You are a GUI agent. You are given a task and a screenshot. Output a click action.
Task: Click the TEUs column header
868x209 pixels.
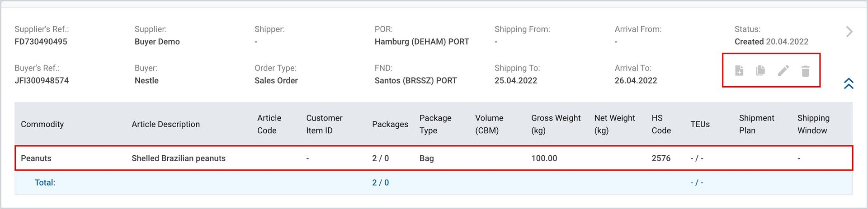700,124
